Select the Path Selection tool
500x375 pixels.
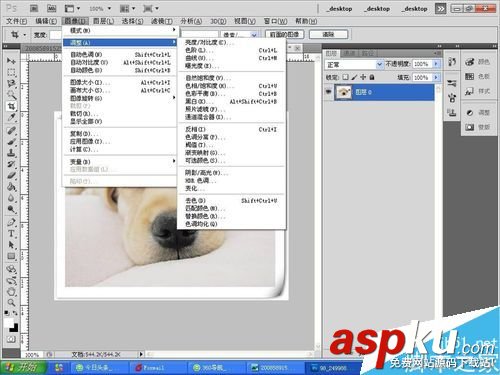[11, 245]
